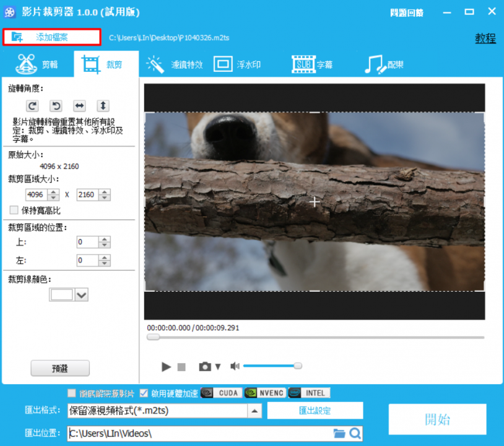Image resolution: width=504 pixels, height=446 pixels.
Task: Click original size 4096 x 2160 text
Action: pos(59,166)
